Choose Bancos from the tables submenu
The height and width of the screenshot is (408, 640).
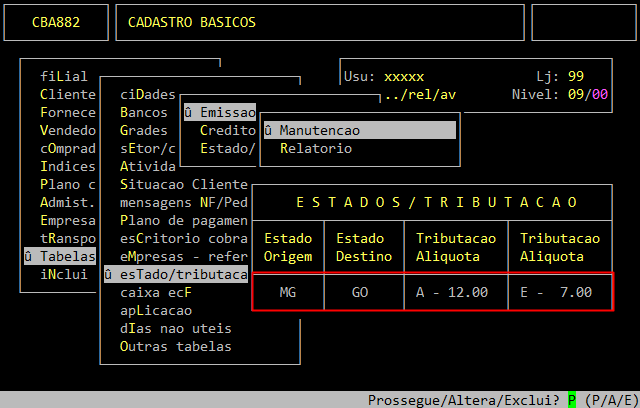[143, 112]
